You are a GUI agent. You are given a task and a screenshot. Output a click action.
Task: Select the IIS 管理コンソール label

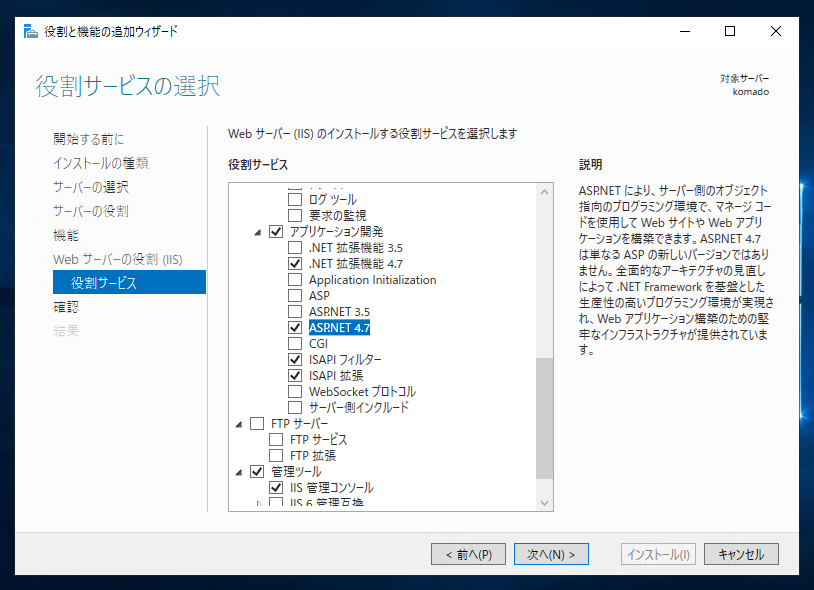click(332, 488)
